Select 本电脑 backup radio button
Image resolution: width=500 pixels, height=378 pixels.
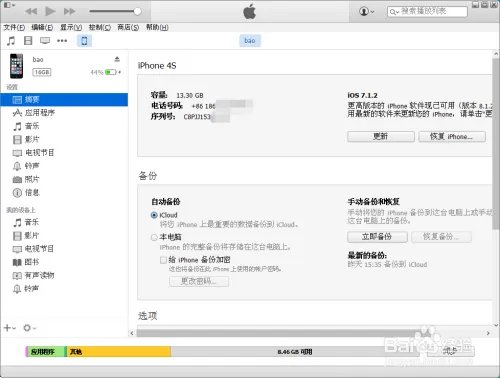154,237
